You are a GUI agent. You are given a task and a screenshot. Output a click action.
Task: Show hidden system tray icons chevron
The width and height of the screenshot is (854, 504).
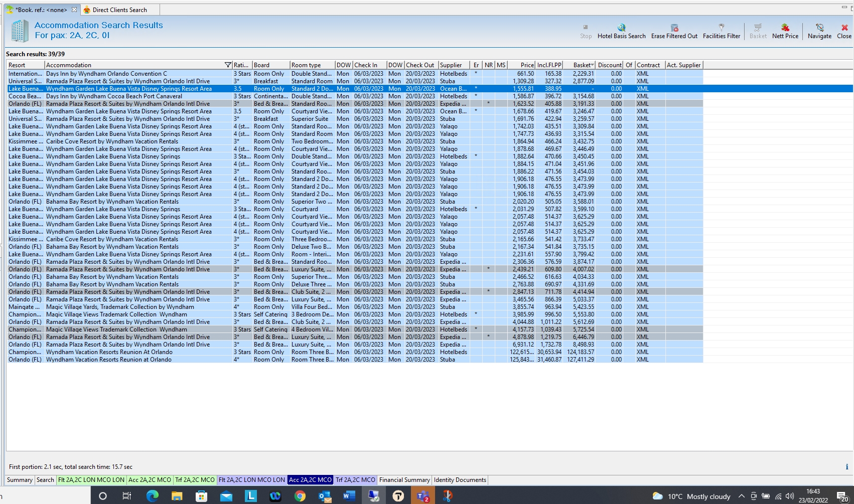tap(741, 496)
